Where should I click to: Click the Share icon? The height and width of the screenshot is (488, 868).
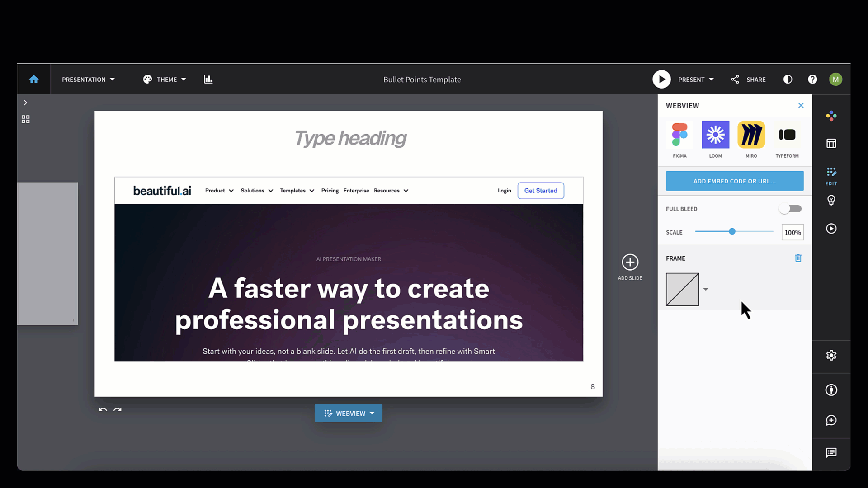coord(735,80)
